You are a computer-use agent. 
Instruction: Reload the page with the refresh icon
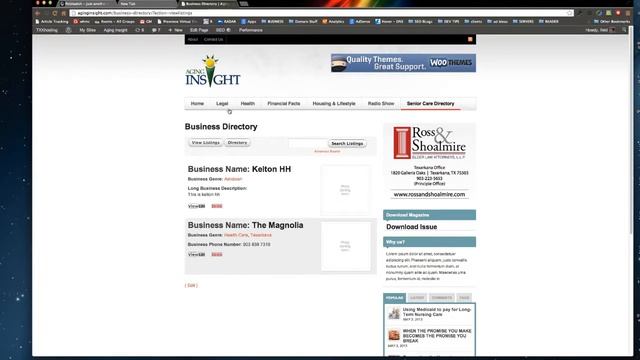[x=55, y=13]
